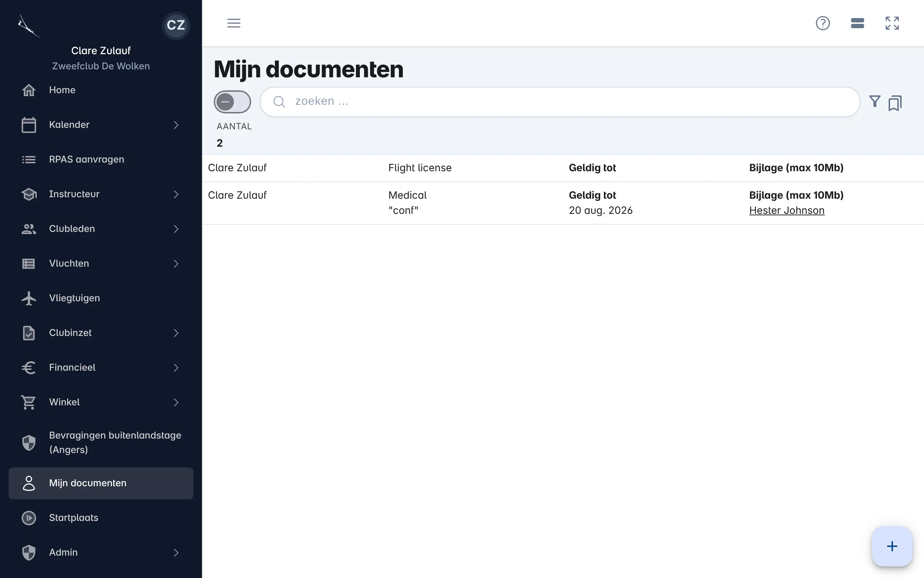
Task: Expand Clubleden submenu chevron
Action: point(176,229)
